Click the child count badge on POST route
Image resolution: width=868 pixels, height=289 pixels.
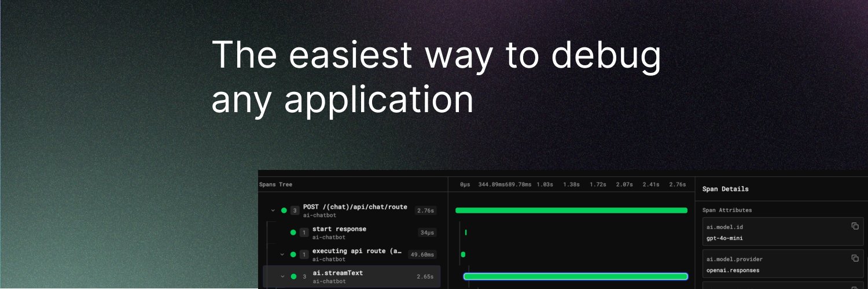click(x=295, y=210)
